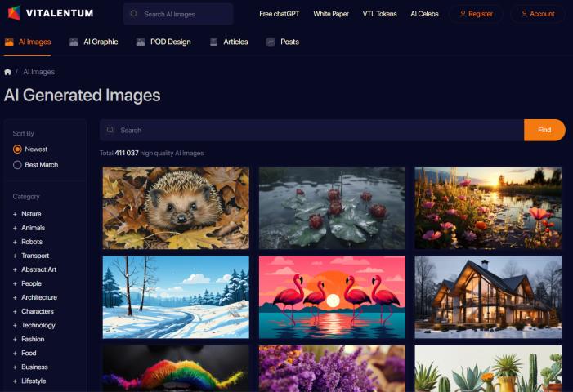Click the user icon beside Register
The height and width of the screenshot is (392, 573).
pos(463,14)
